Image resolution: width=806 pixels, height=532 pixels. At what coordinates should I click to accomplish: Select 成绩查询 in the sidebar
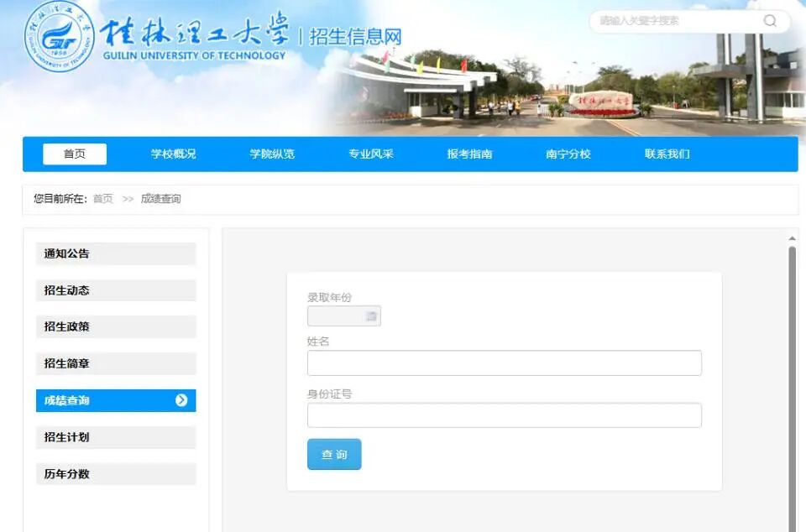click(116, 400)
